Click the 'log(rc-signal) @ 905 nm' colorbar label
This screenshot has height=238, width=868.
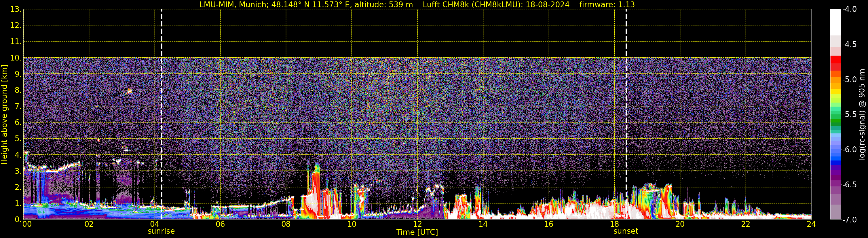(x=862, y=114)
